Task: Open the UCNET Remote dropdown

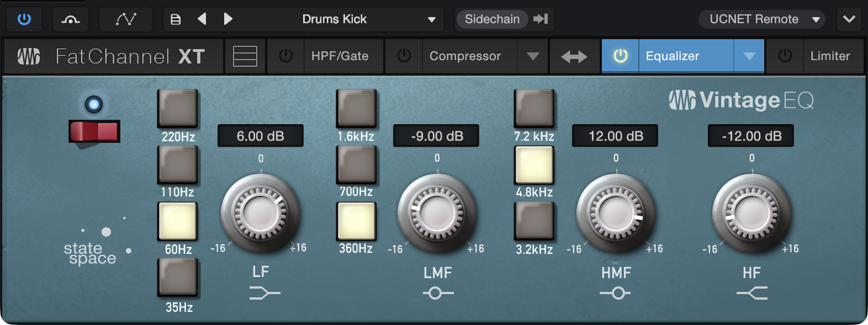Action: point(762,19)
